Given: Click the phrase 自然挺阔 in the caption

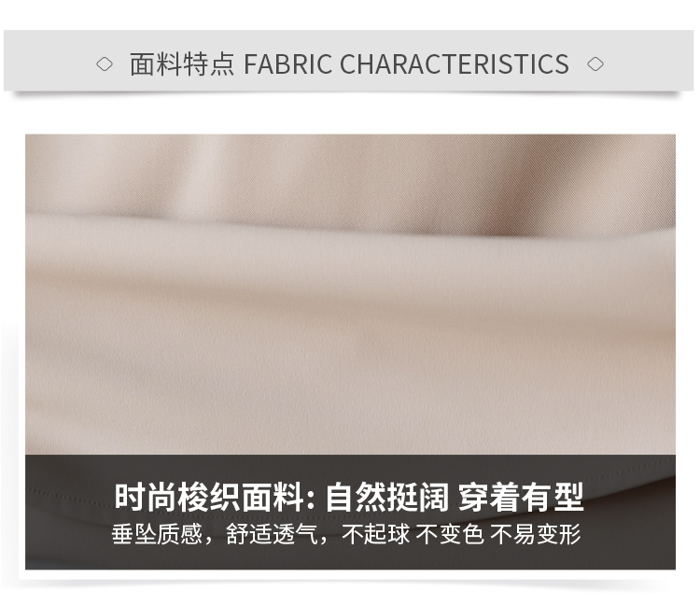Looking at the screenshot, I should pos(387,497).
